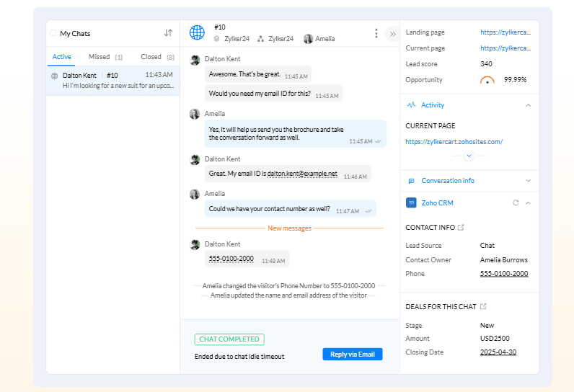Click the globe icon in Dalton Kent chat row
Image resolution: width=574 pixels, height=392 pixels.
click(x=55, y=76)
